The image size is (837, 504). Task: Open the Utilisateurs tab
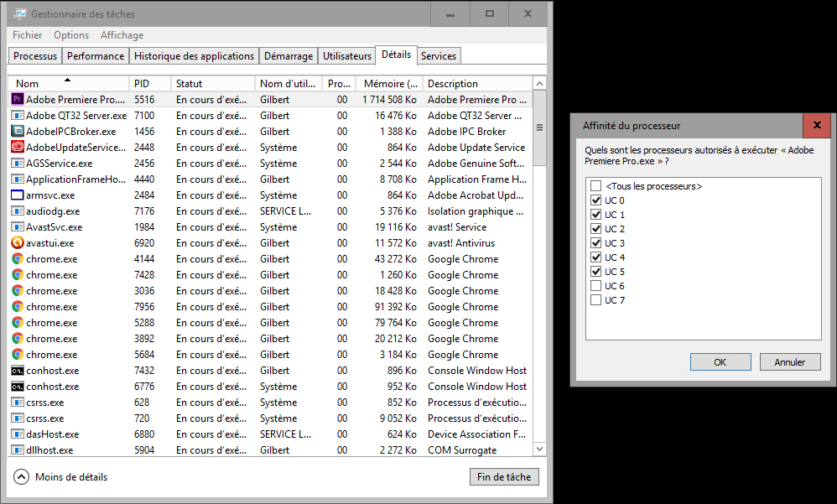(347, 56)
